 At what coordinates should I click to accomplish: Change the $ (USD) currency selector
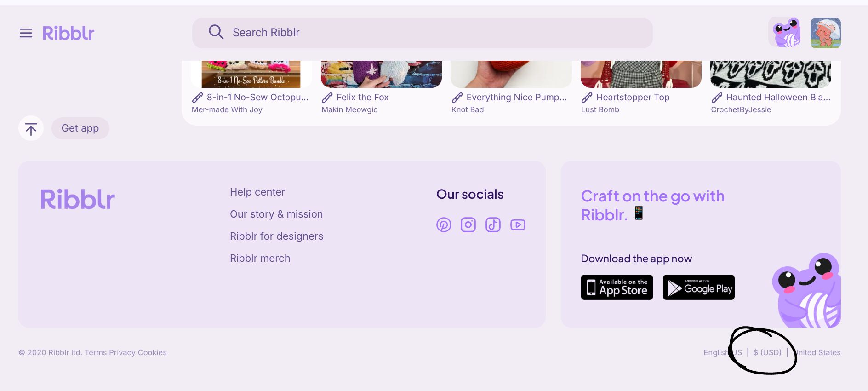pyautogui.click(x=767, y=352)
